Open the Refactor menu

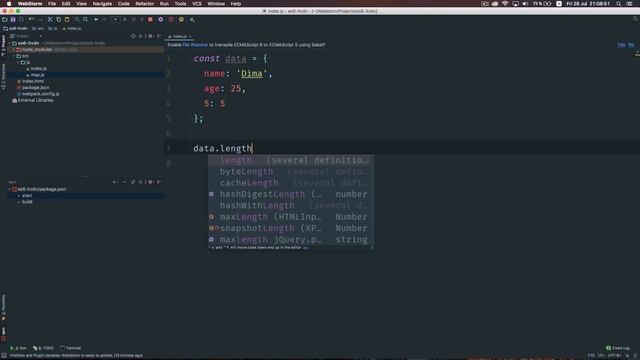click(x=144, y=4)
